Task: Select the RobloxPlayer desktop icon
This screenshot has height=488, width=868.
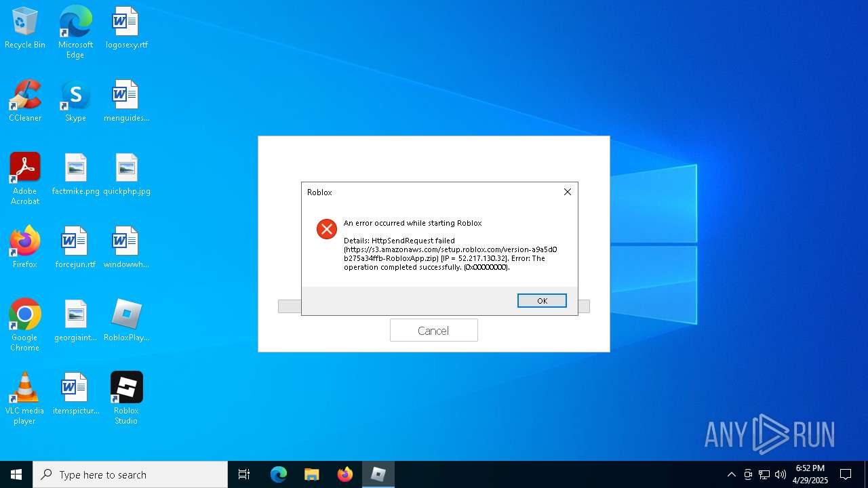Action: tap(126, 321)
